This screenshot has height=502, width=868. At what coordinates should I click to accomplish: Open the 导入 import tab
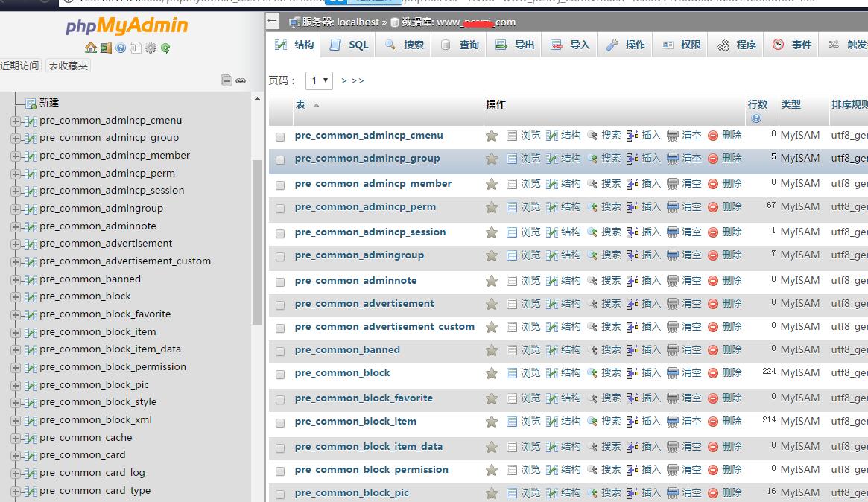tap(570, 45)
